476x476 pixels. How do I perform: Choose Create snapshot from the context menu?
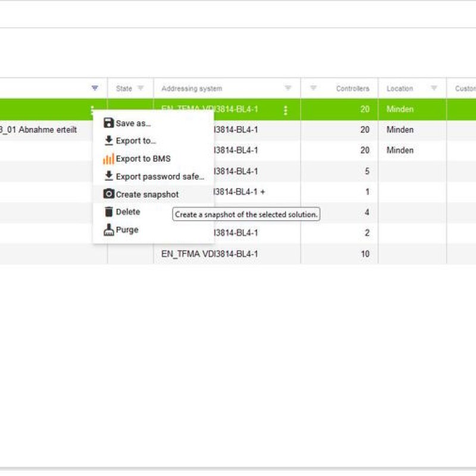(146, 194)
